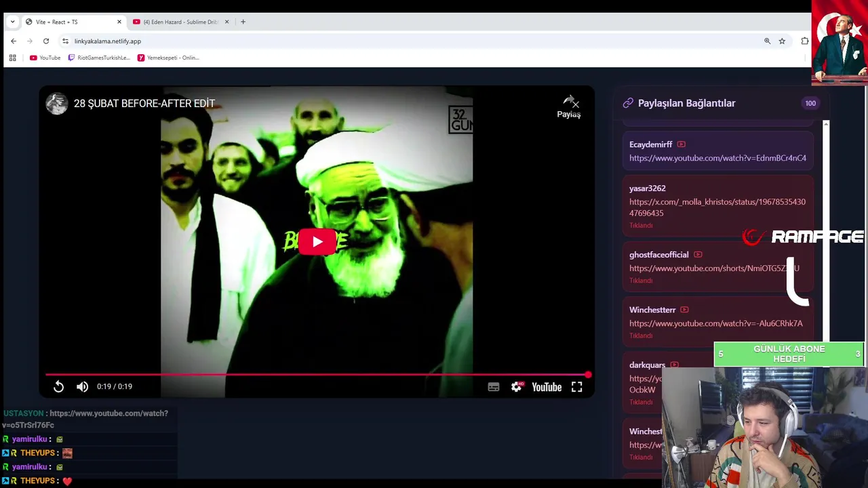This screenshot has height=488, width=868.
Task: Mute the video with speaker icon
Action: [x=82, y=386]
